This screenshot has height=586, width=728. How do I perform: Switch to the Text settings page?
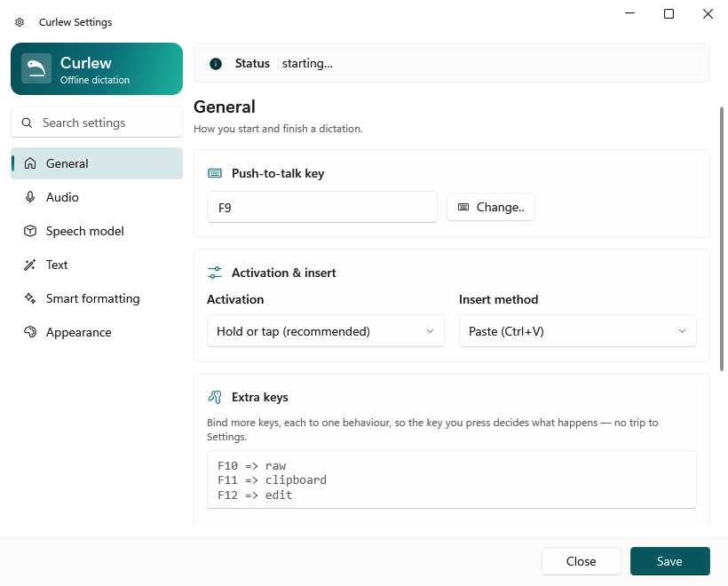coord(97,265)
